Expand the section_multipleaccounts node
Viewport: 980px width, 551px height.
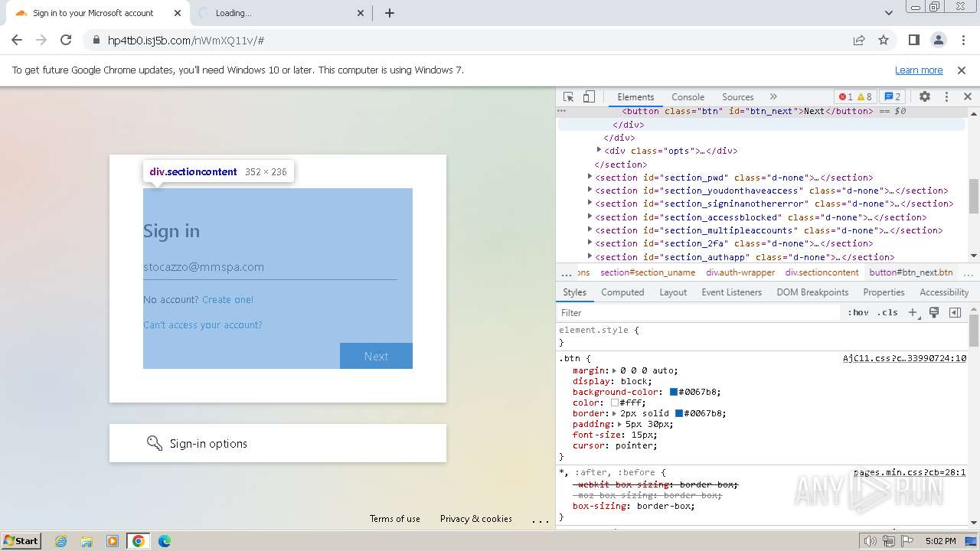[590, 230]
